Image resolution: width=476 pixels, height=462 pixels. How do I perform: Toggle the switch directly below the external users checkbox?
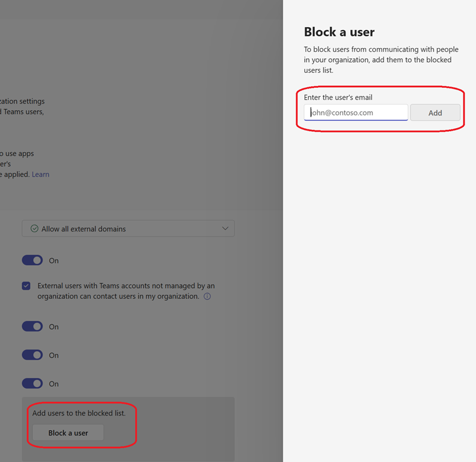click(x=32, y=327)
